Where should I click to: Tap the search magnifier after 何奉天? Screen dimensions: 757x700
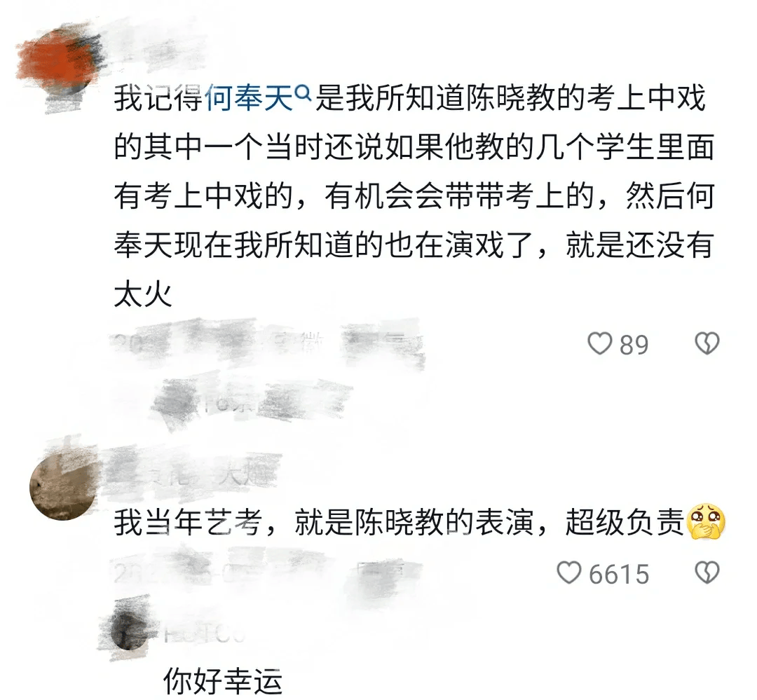click(304, 92)
